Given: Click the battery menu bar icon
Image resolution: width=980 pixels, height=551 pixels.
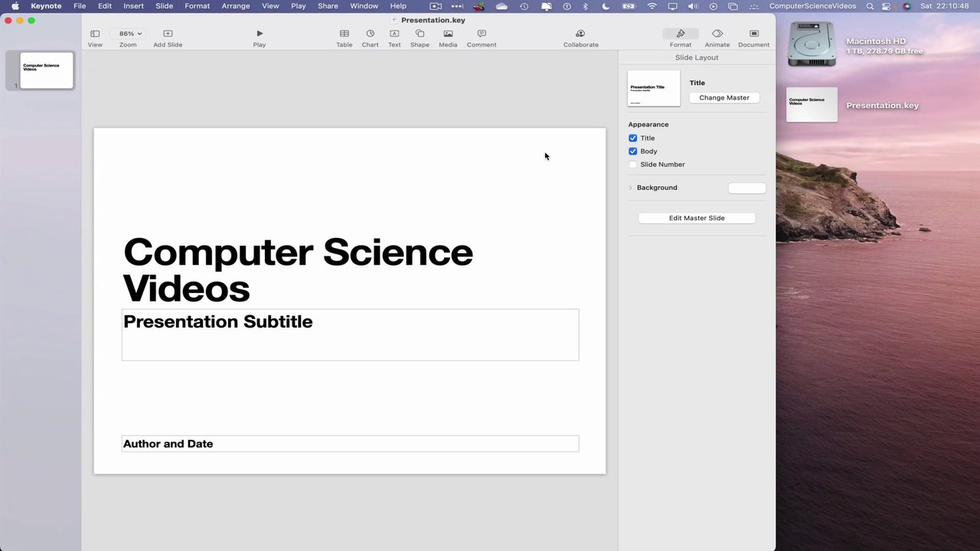Looking at the screenshot, I should 629,6.
